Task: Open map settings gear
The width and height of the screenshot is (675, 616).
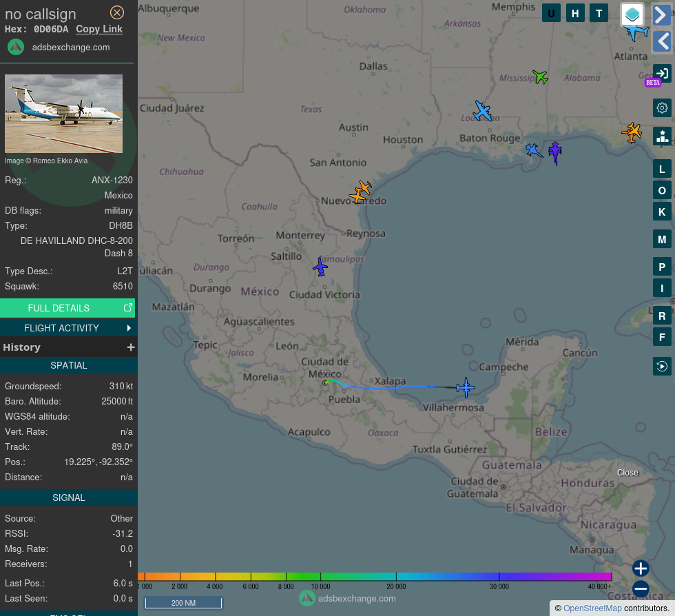Action: 662,107
